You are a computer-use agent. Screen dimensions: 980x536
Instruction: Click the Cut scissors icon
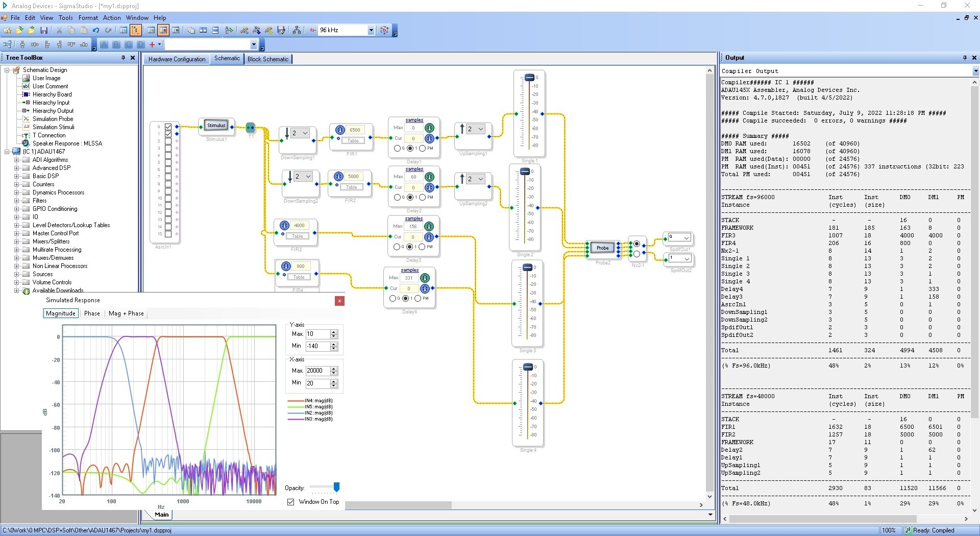click(59, 30)
